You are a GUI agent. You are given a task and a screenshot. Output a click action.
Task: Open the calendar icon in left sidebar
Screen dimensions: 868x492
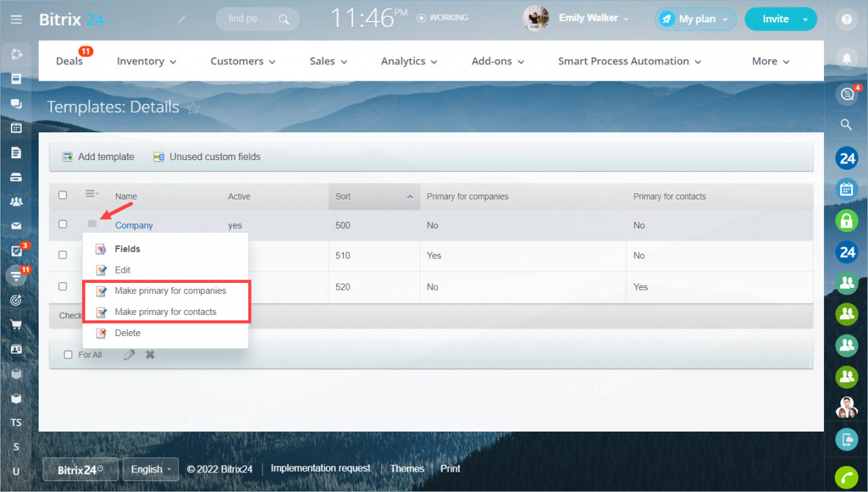tap(16, 128)
